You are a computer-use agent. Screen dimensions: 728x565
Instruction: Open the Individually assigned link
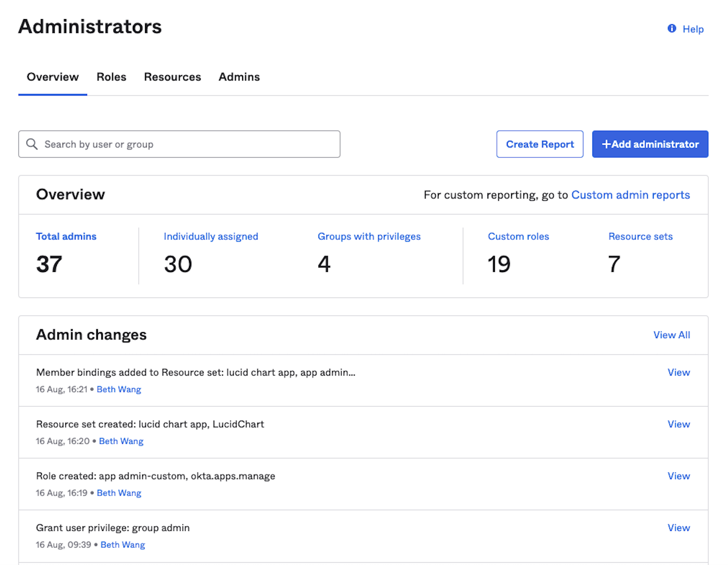[x=211, y=237]
